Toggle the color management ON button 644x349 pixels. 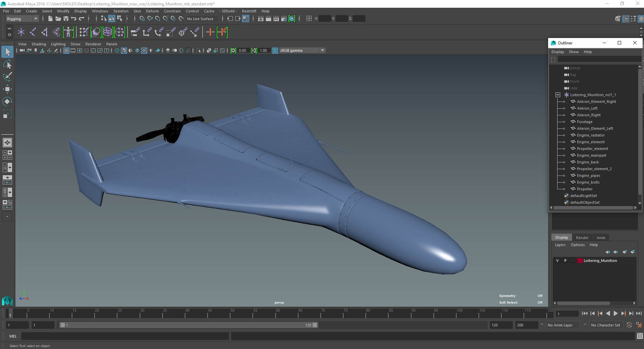point(275,50)
